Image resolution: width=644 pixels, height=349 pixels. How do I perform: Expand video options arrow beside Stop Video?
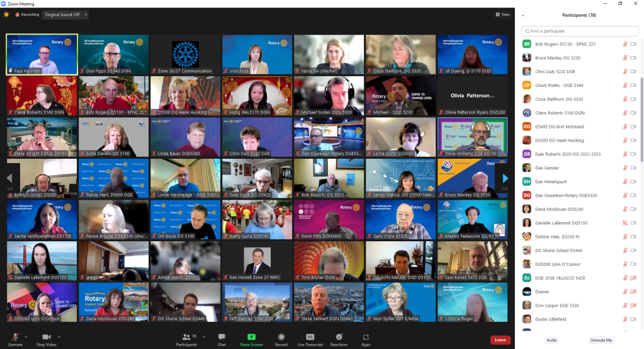coord(59,337)
